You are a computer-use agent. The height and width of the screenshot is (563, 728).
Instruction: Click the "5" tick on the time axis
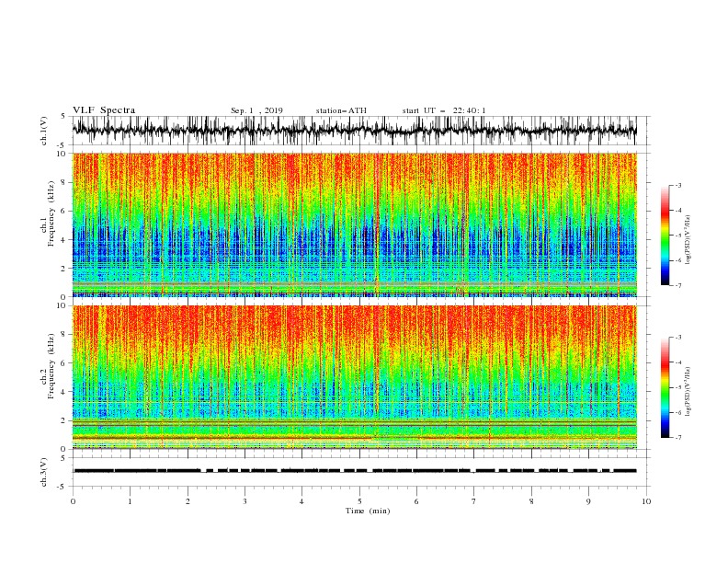pyautogui.click(x=359, y=501)
